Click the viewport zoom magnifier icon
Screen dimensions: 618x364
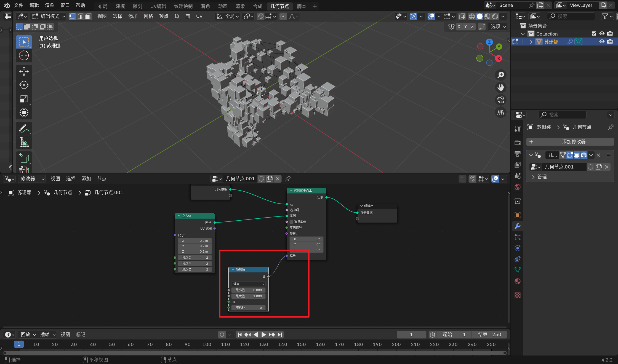click(x=500, y=75)
